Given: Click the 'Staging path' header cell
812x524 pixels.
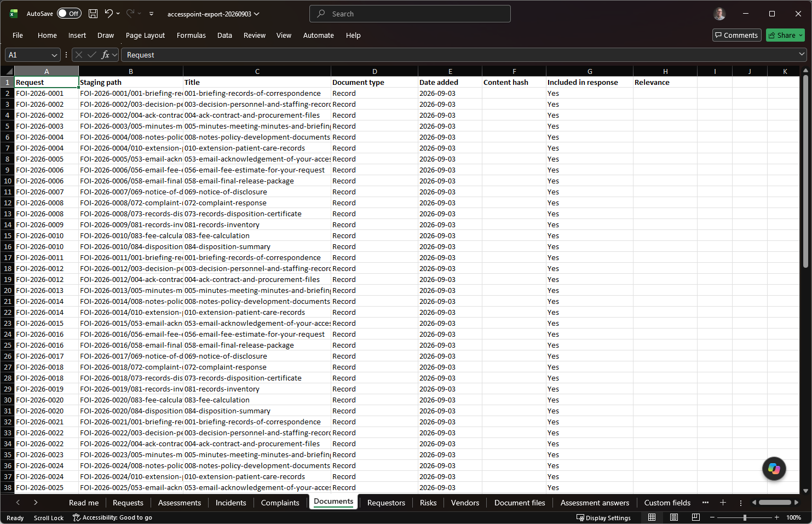Looking at the screenshot, I should (x=131, y=82).
